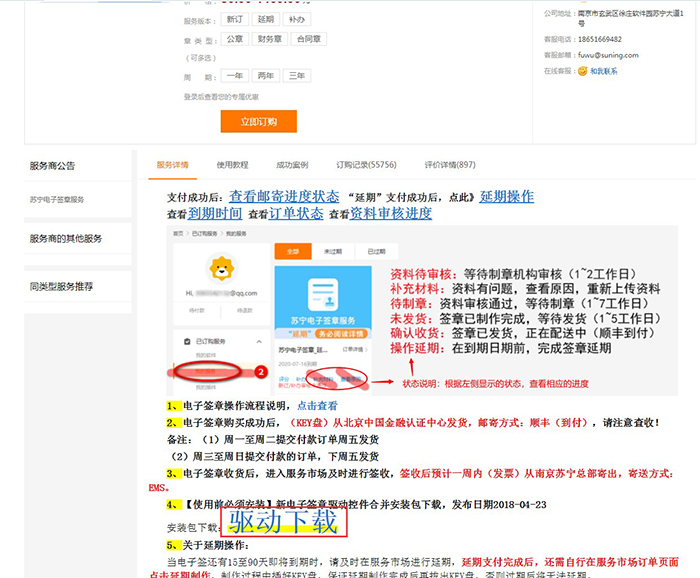
Task: Open the 到期时间 link
Action: [215, 213]
